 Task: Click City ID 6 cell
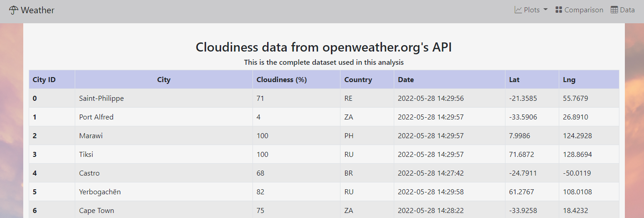[52, 210]
